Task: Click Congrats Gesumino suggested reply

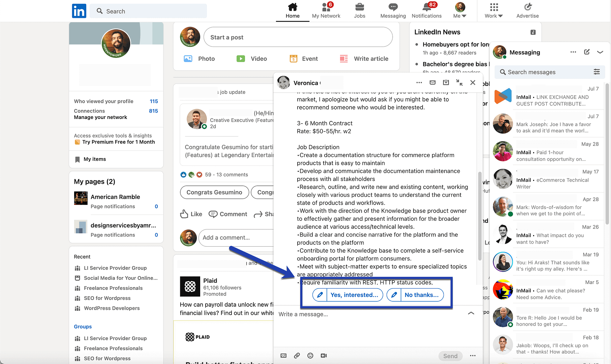Action: tap(214, 192)
